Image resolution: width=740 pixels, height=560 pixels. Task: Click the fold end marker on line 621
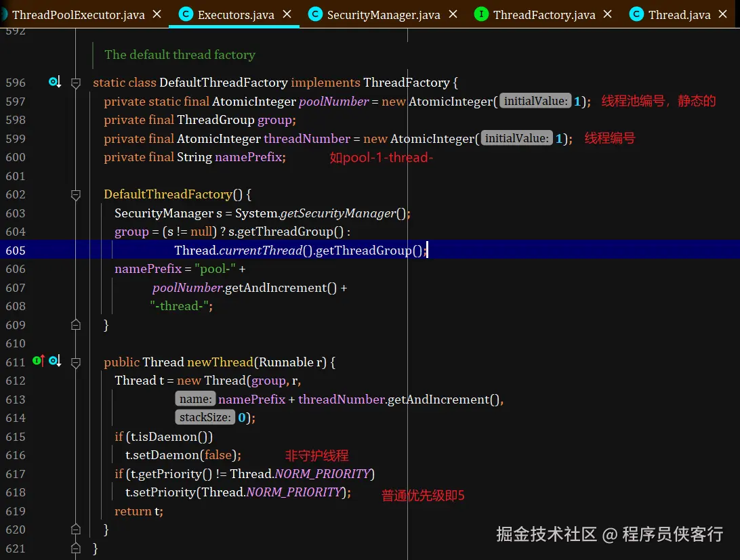tap(75, 548)
